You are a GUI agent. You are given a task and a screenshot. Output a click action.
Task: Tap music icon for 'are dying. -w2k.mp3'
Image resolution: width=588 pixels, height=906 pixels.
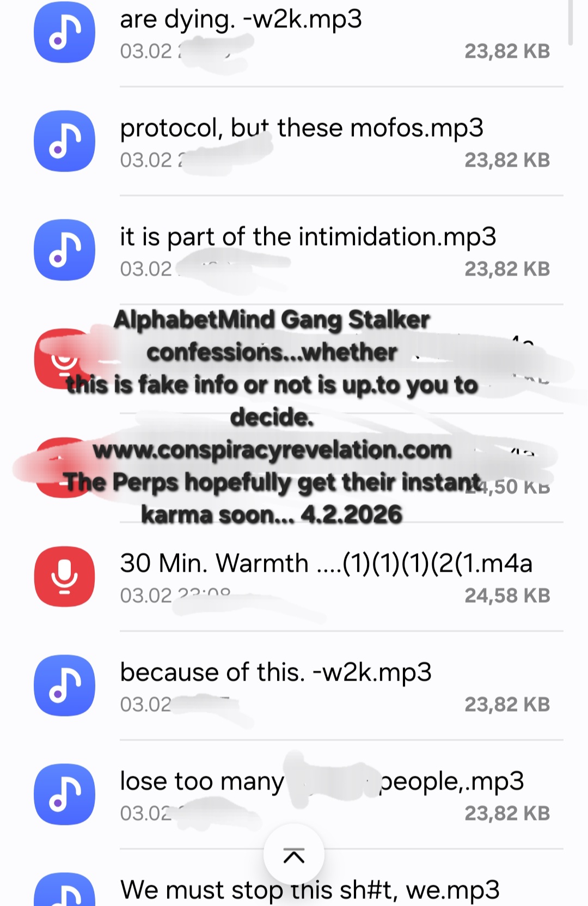click(64, 32)
